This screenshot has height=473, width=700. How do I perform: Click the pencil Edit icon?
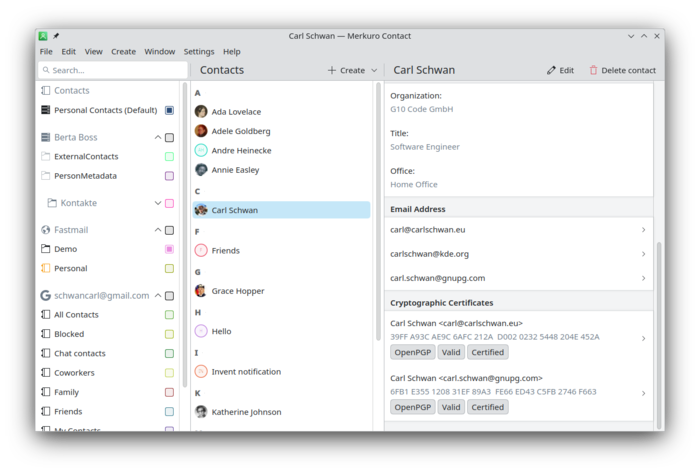(551, 70)
